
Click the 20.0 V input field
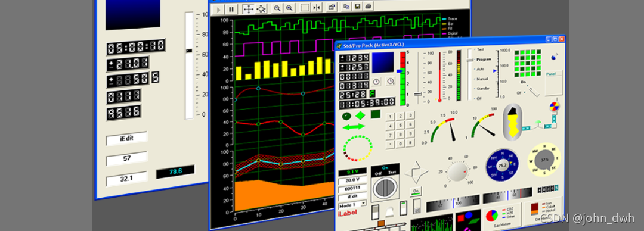(352, 180)
